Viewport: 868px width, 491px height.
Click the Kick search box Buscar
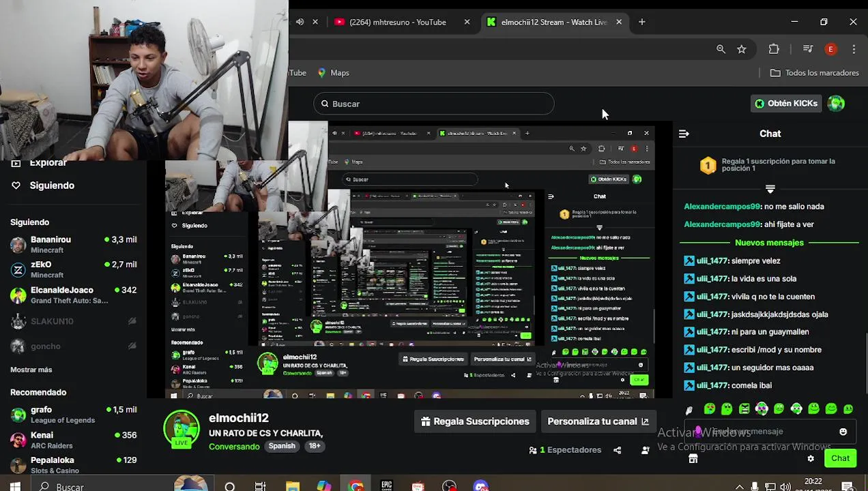tap(434, 104)
